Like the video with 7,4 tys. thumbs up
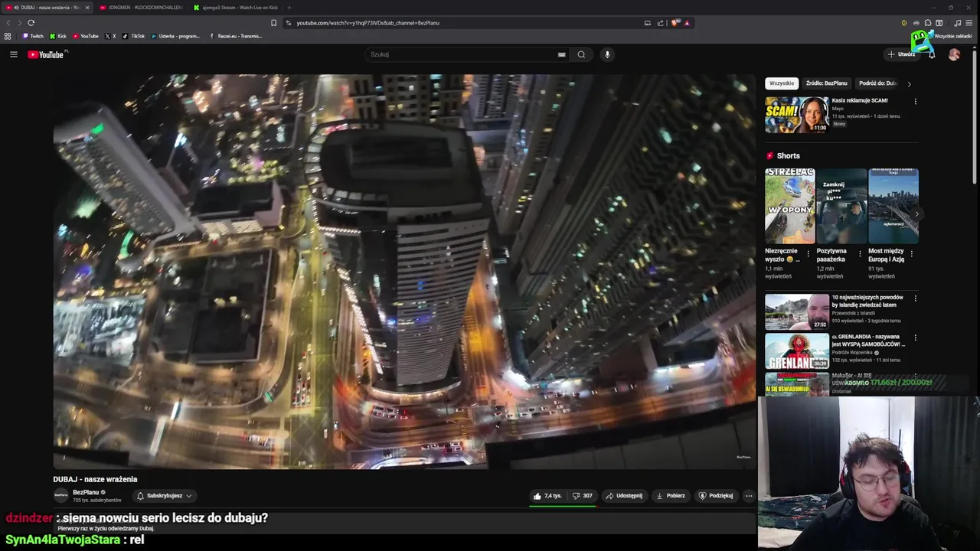Viewport: 980px width, 551px height. pyautogui.click(x=547, y=496)
